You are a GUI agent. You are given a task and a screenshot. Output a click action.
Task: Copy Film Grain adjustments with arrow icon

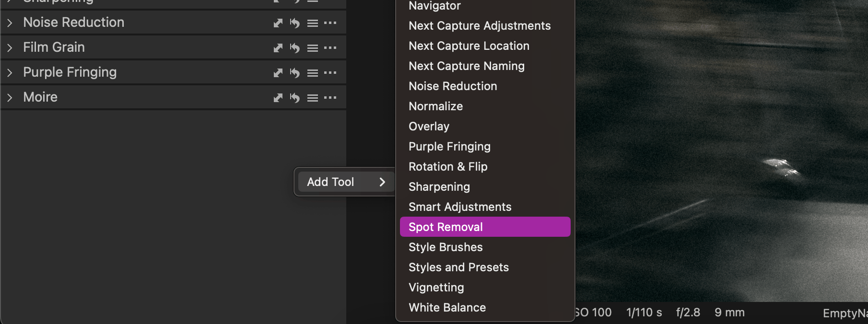pyautogui.click(x=278, y=48)
